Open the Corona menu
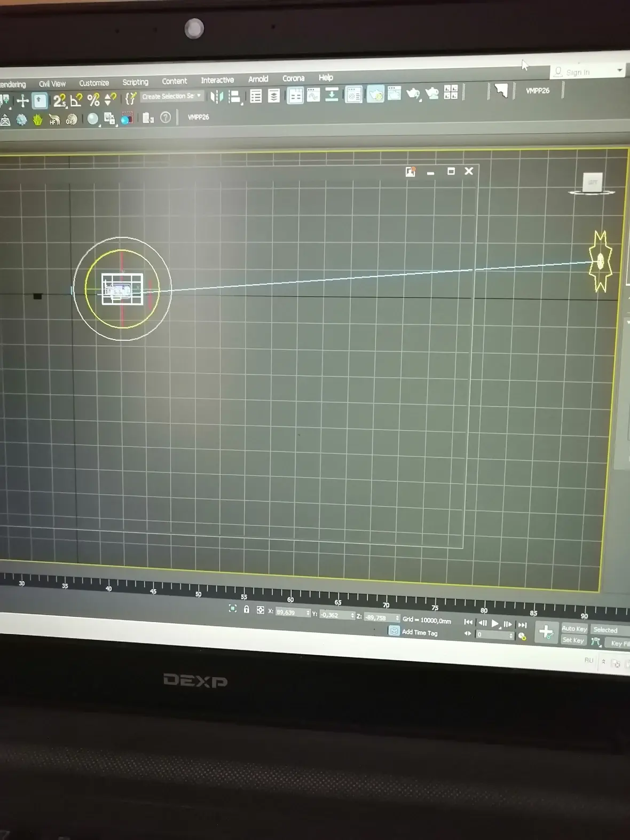Image resolution: width=630 pixels, height=840 pixels. click(293, 78)
